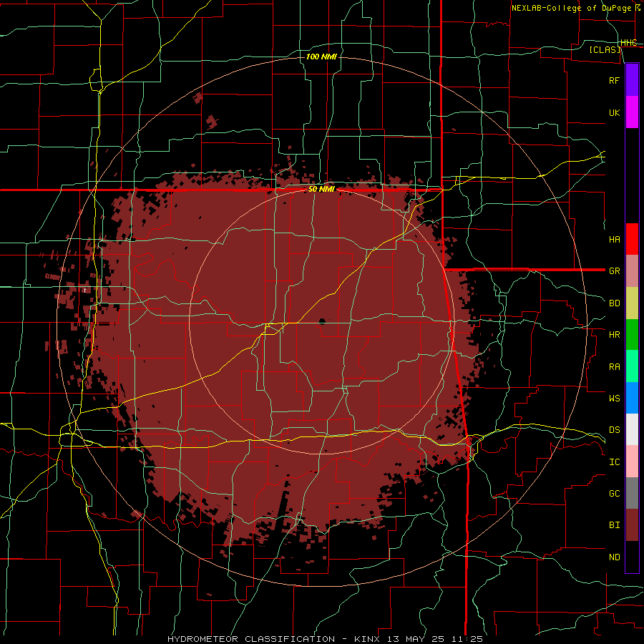Image resolution: width=644 pixels, height=644 pixels.
Task: Click the BI legend label
Action: (614, 525)
